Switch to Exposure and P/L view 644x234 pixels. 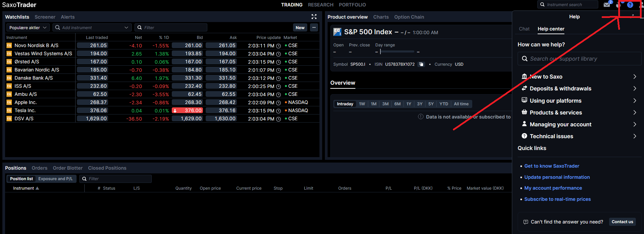pyautogui.click(x=55, y=179)
